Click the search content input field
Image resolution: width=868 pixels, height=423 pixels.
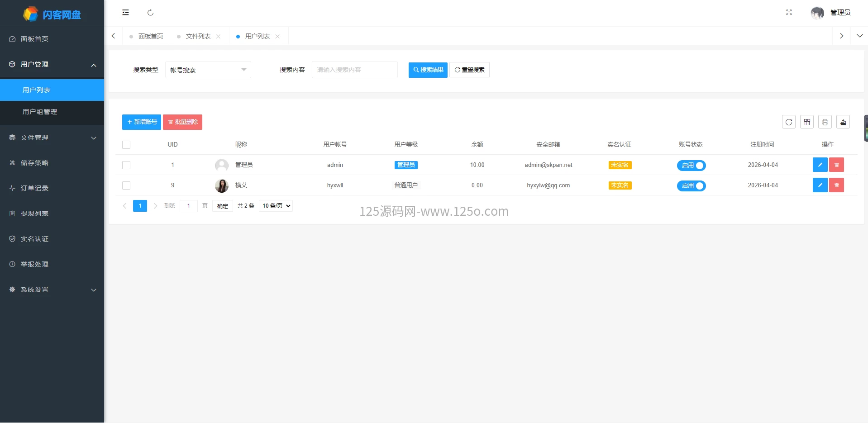click(354, 70)
